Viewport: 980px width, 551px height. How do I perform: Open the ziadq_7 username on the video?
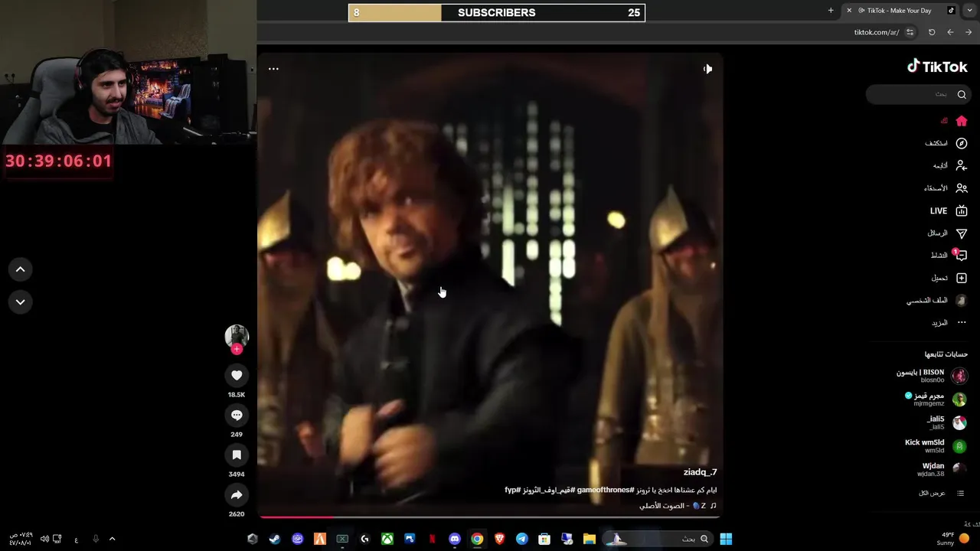[700, 472]
